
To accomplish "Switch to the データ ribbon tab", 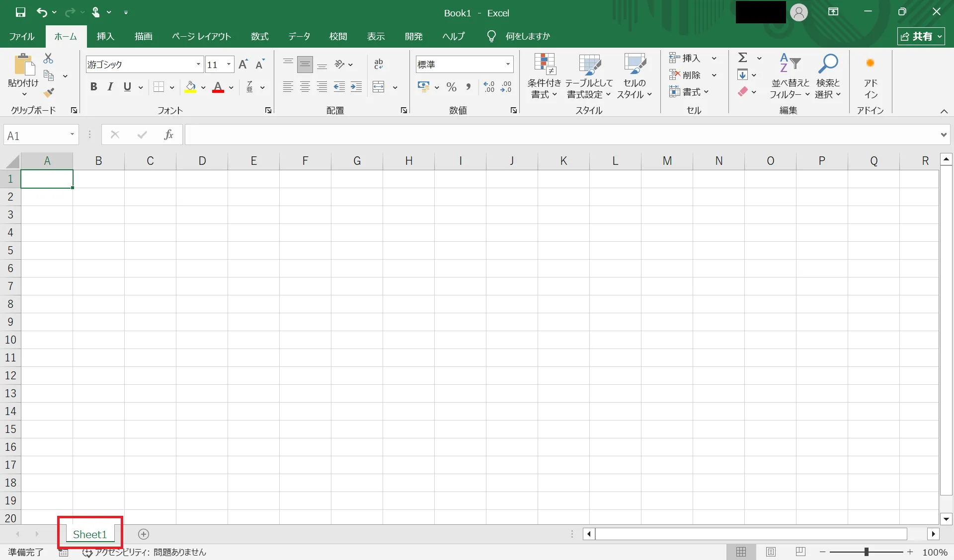I will pyautogui.click(x=299, y=36).
